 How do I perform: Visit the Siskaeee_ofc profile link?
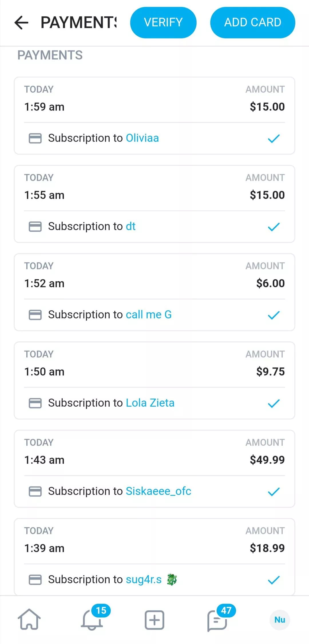click(x=158, y=491)
